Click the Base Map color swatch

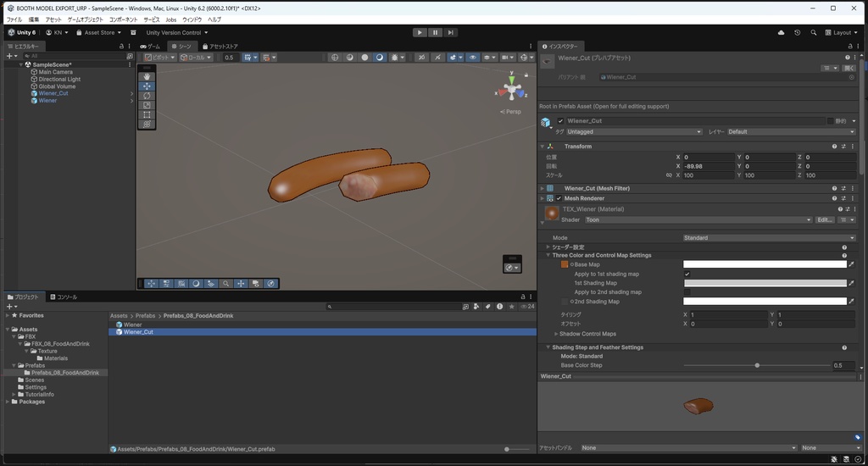(x=765, y=264)
